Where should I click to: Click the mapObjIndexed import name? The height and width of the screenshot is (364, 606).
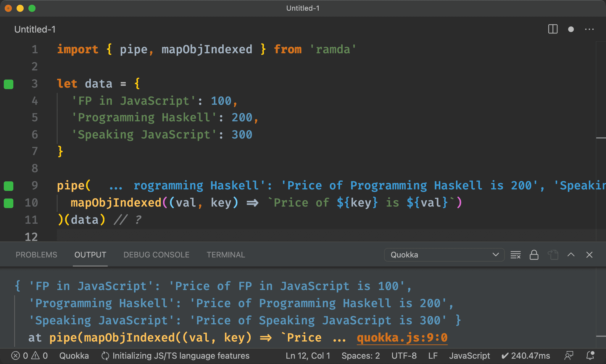click(207, 49)
